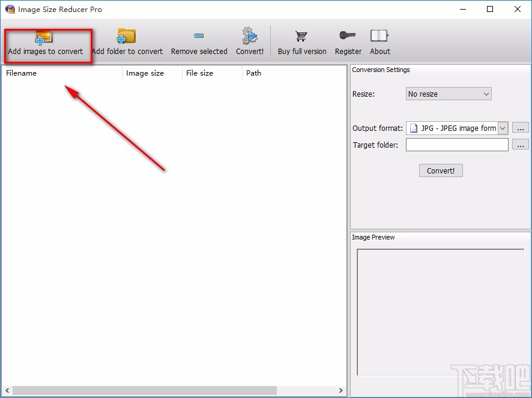The image size is (532, 398).
Task: Click the app icon in title bar
Action: 10,10
